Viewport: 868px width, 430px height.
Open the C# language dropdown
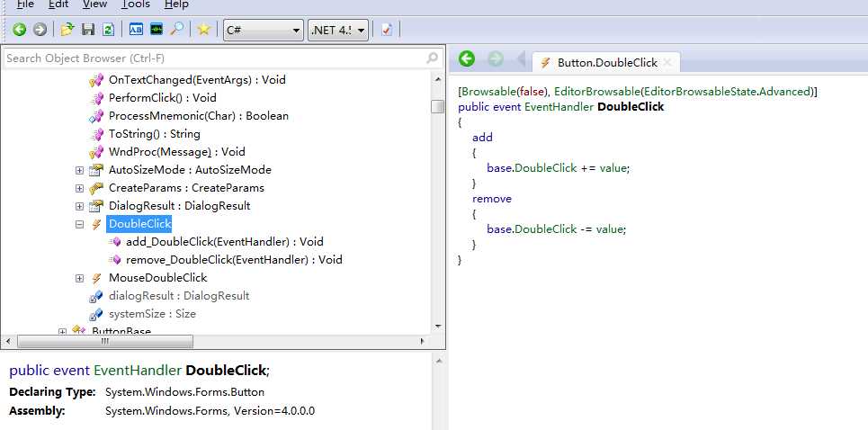pos(264,30)
